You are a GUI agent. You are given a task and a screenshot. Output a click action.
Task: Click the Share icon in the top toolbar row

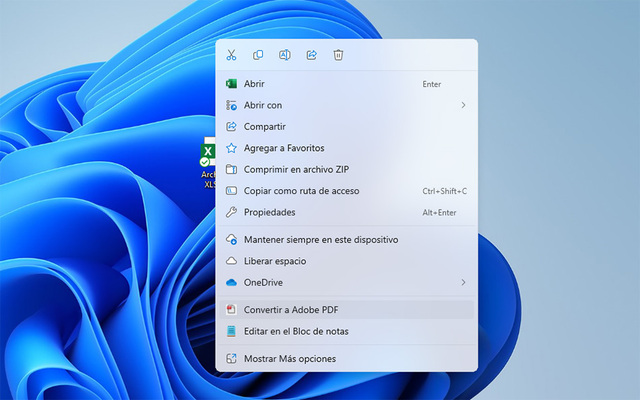tap(311, 55)
